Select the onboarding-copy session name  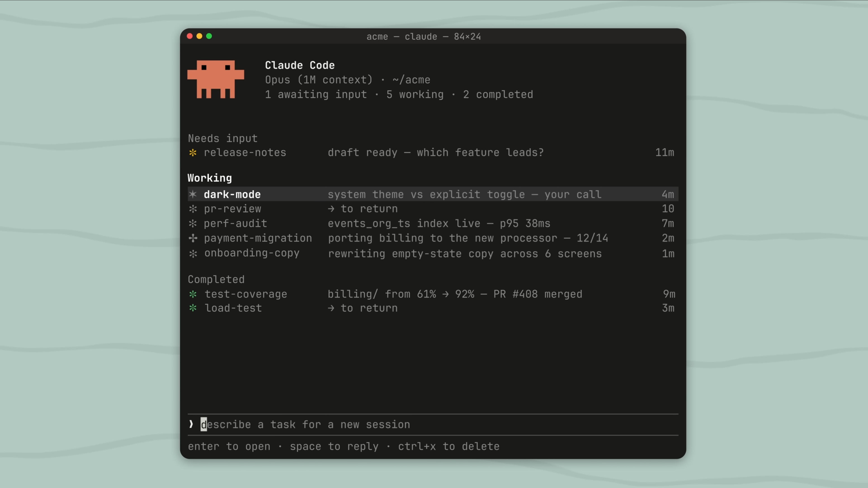[x=252, y=253]
